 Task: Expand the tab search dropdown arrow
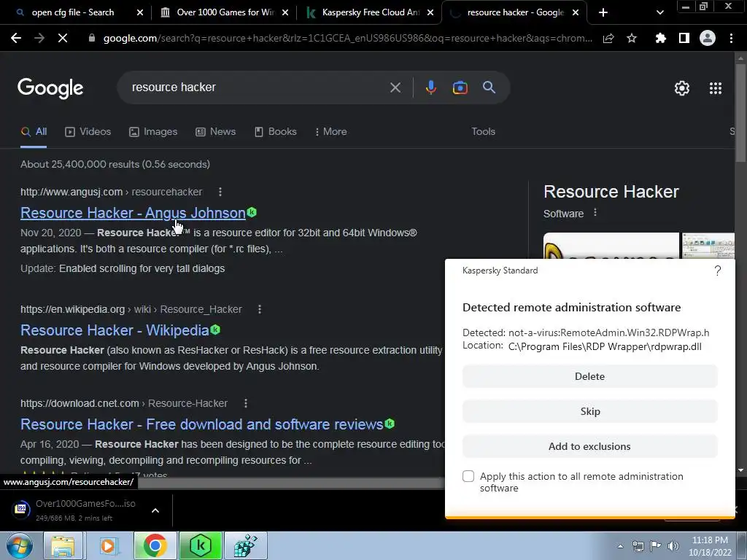[x=659, y=12]
